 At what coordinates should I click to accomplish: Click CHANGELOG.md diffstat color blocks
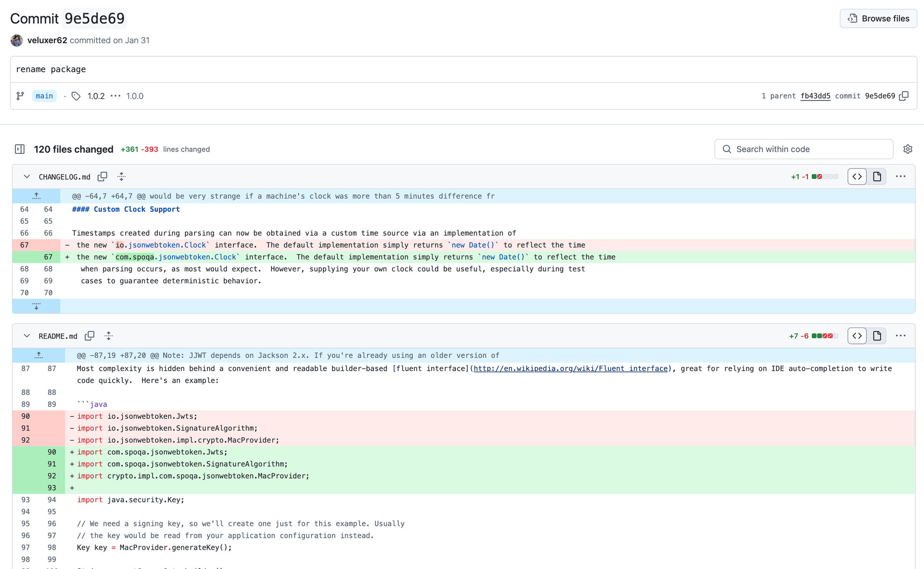825,177
